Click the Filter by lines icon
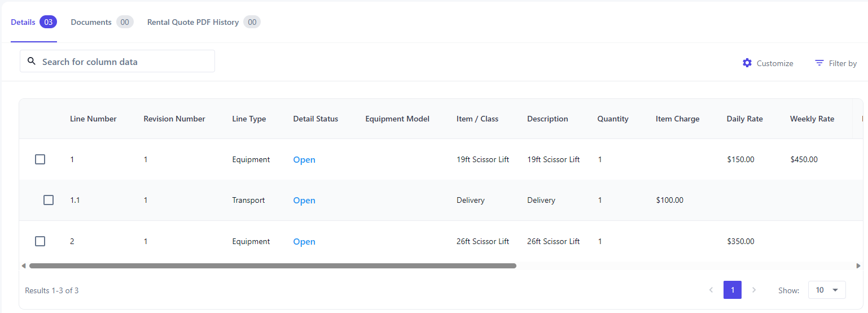Image resolution: width=868 pixels, height=313 pixels. tap(819, 63)
